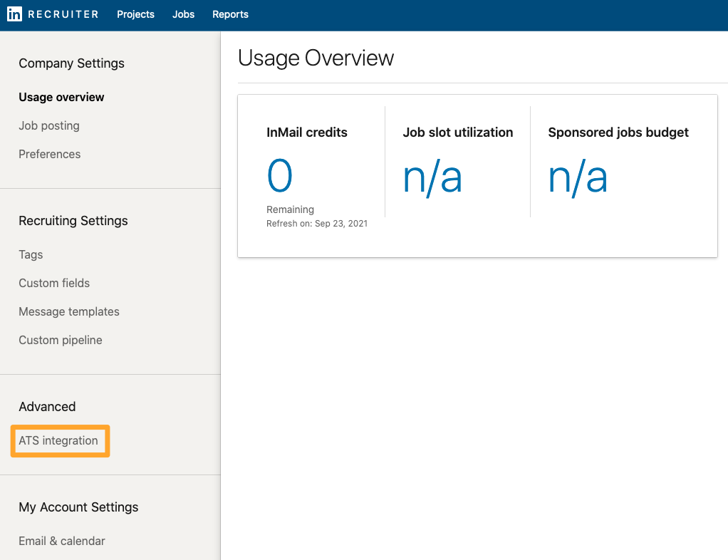Screen dimensions: 728x560
Task: Click the LinkedIn logo icon
Action: 14,14
